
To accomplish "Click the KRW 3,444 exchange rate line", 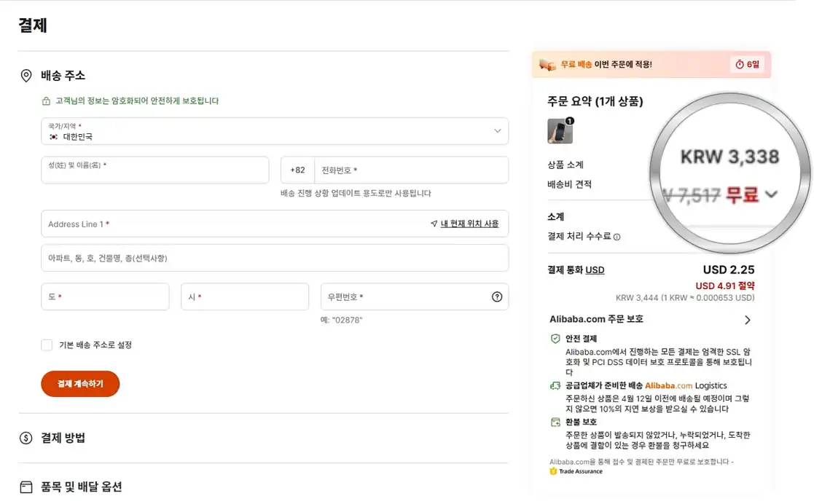I will tap(685, 298).
